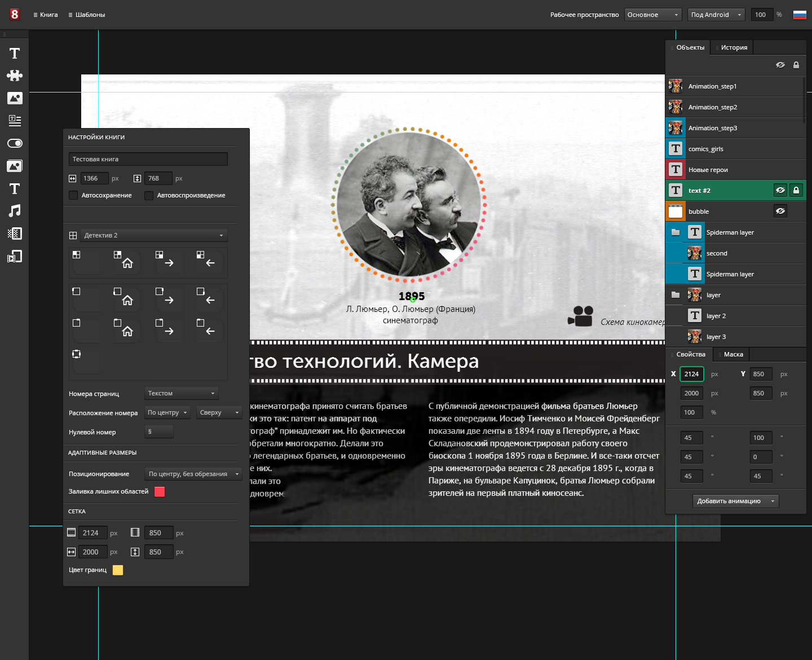Collapse the Spiderman layer folder
Screen dimensions: 812x660
pos(676,232)
